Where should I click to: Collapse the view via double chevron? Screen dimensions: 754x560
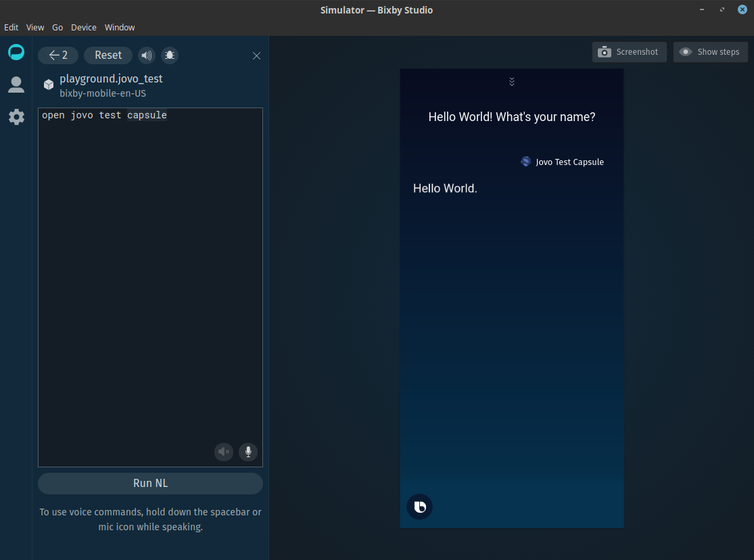pyautogui.click(x=512, y=82)
